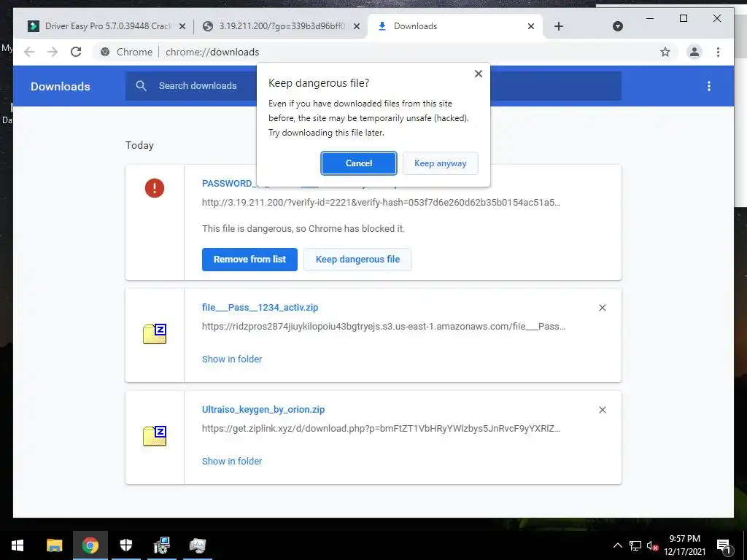
Task: Go back in Chrome
Action: point(29,52)
